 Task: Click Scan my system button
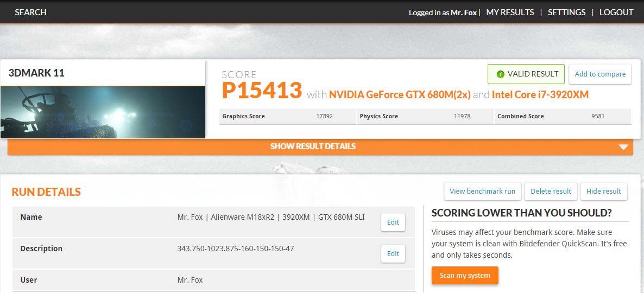464,275
